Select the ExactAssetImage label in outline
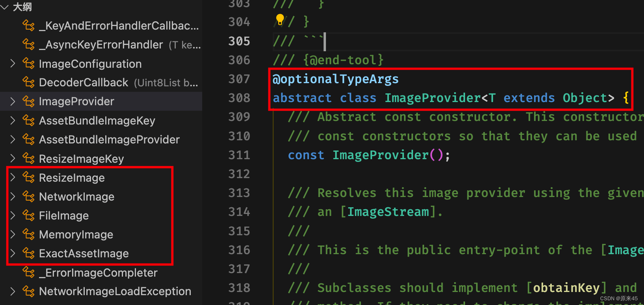644x305 pixels. pos(84,253)
